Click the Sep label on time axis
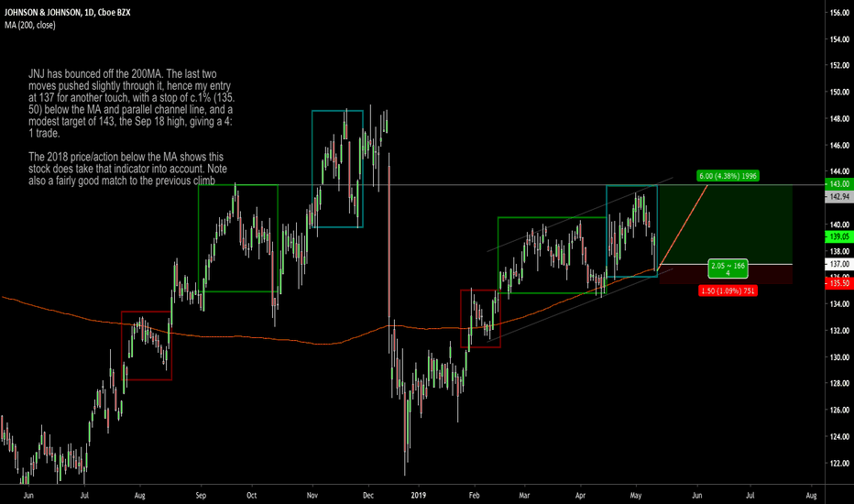The width and height of the screenshot is (854, 504). click(201, 496)
